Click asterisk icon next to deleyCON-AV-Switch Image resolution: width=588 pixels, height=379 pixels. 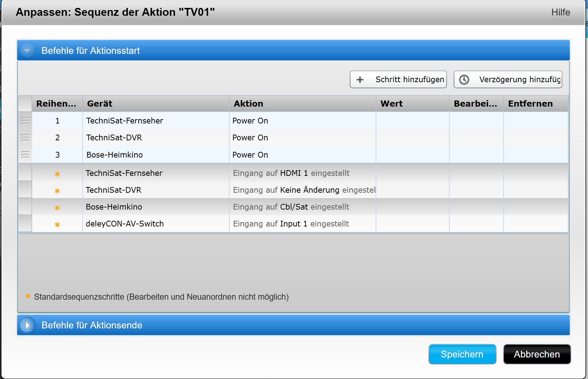coord(57,225)
